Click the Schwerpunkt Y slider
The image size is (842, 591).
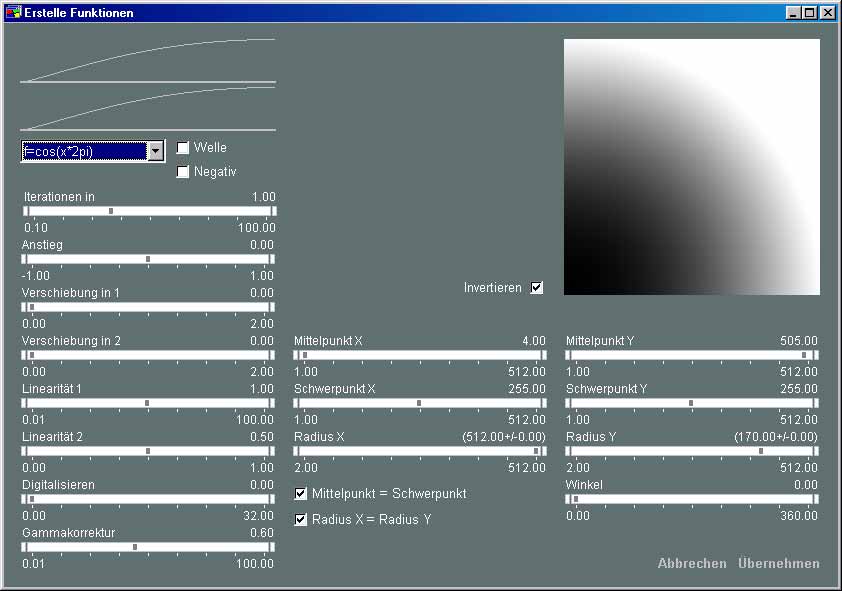coord(692,403)
